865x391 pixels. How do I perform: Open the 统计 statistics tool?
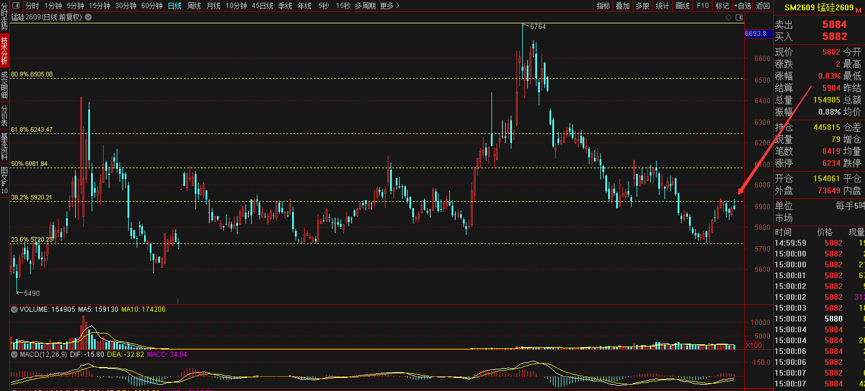(x=662, y=6)
